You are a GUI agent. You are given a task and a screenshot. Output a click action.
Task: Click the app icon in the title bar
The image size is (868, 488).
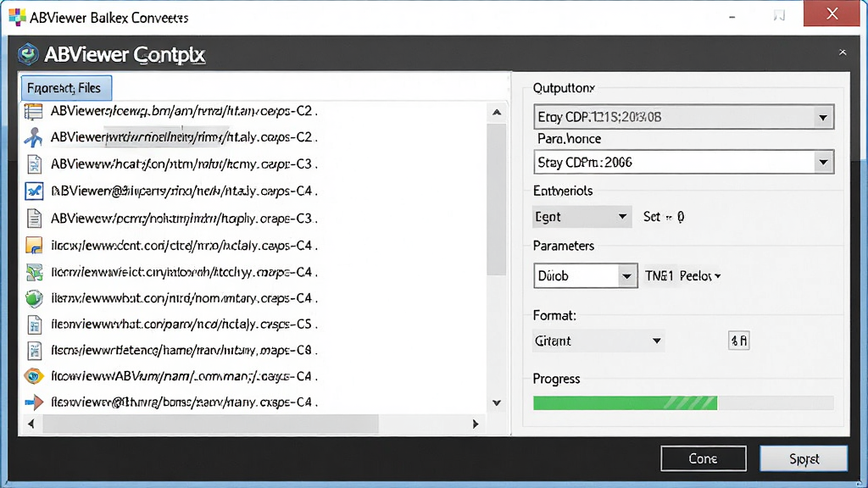coord(17,17)
